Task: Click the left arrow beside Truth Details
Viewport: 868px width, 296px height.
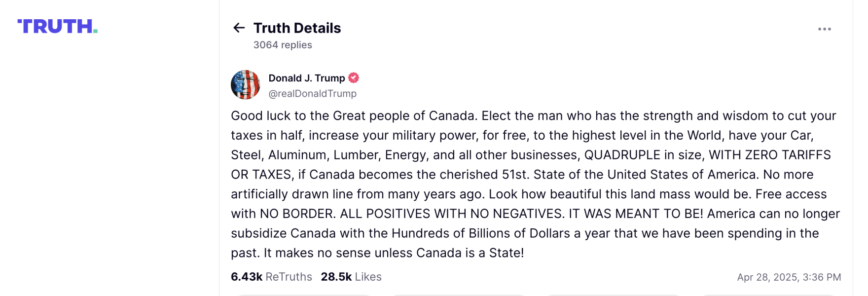Action: pyautogui.click(x=239, y=28)
